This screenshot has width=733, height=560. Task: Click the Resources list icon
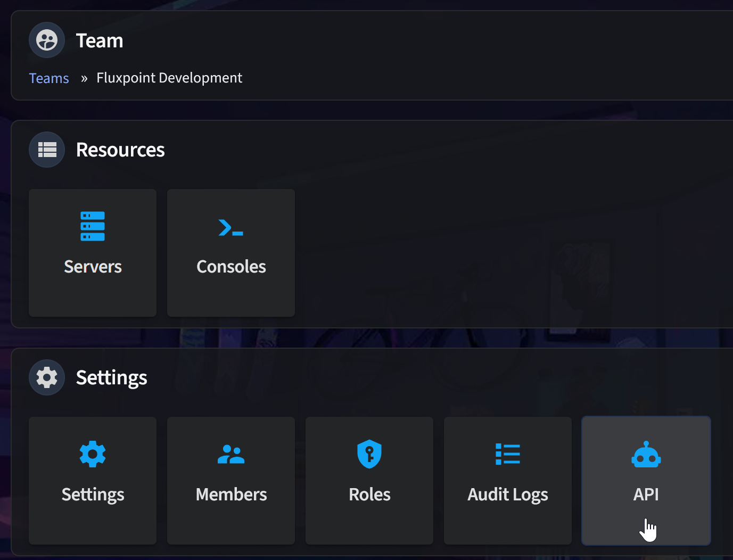47,150
